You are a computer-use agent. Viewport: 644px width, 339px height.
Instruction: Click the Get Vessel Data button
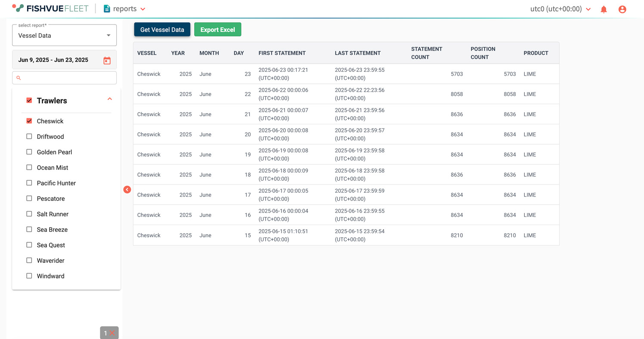162,30
